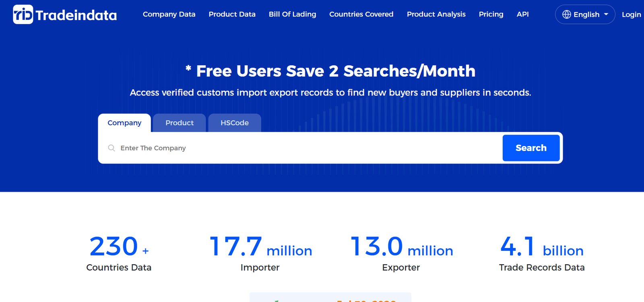
Task: Open Countries Covered page
Action: 361,14
